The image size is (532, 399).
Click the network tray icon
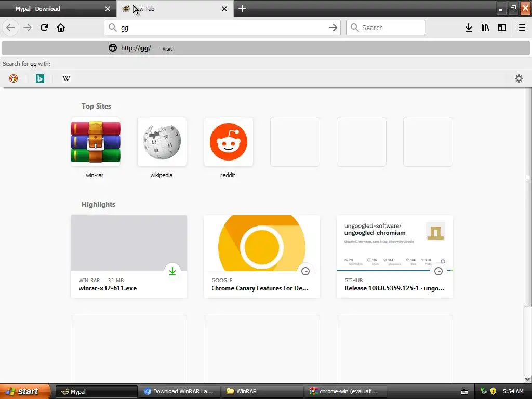click(484, 391)
